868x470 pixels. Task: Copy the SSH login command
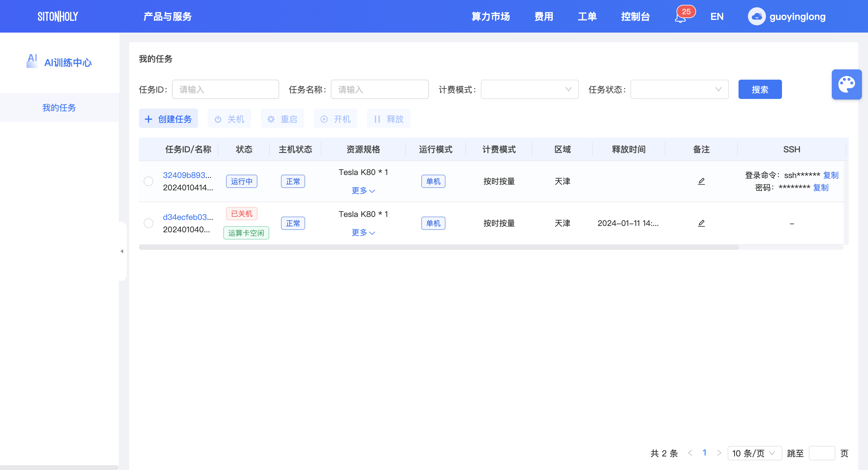pos(831,175)
